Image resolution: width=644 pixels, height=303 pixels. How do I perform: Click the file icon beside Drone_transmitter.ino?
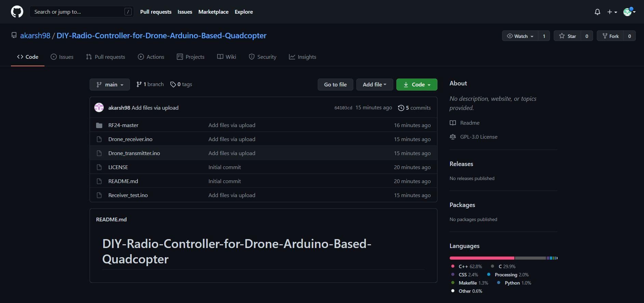pos(99,153)
